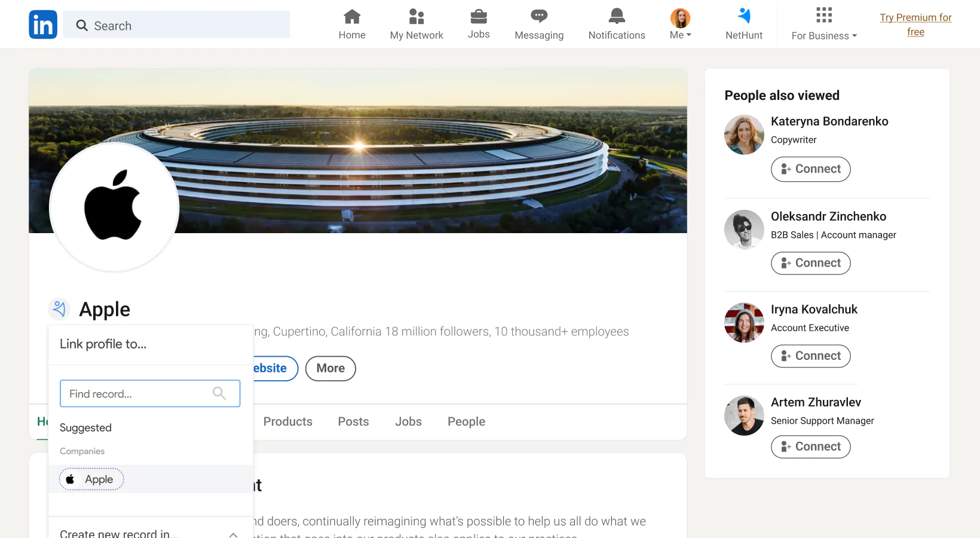Open the LinkedIn logo home link
The image size is (980, 538).
pyautogui.click(x=43, y=25)
